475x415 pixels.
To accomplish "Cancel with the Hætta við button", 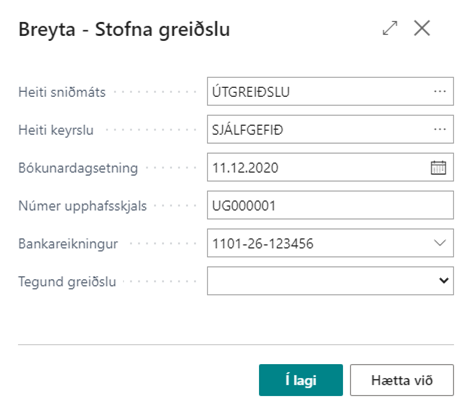I will tap(402, 380).
